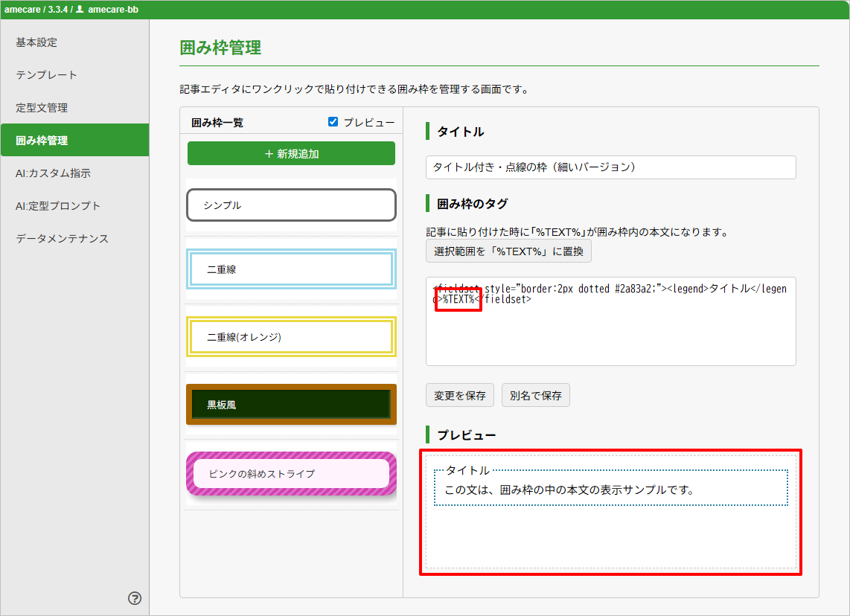Click 別名で保存 button
The height and width of the screenshot is (616, 850).
click(536, 396)
